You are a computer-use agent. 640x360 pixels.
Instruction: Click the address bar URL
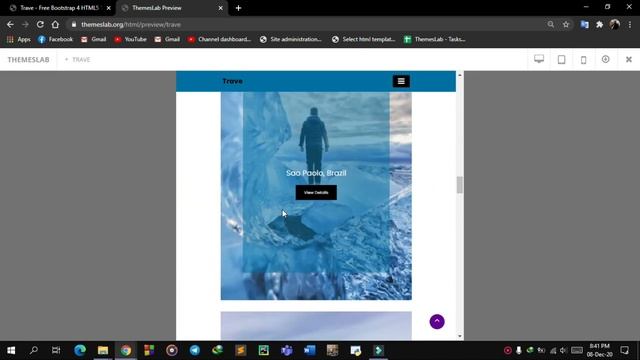pos(131,24)
